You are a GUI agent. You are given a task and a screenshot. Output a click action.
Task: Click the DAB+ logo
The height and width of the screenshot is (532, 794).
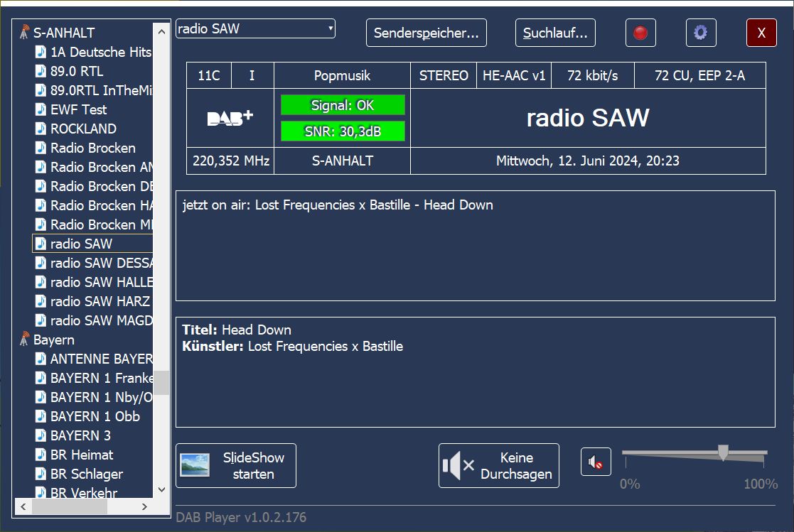pos(230,119)
